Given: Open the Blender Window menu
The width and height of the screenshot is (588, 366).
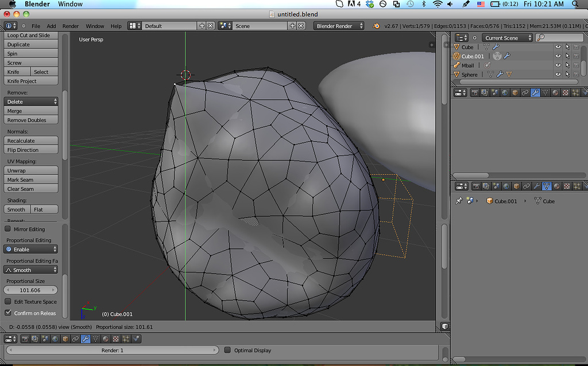Looking at the screenshot, I should [95, 26].
